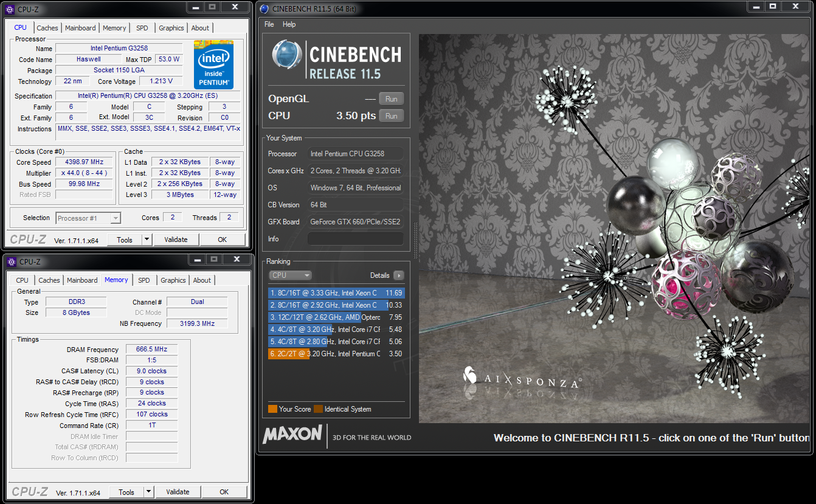
Task: Close the Cinebench window
Action: (797, 6)
